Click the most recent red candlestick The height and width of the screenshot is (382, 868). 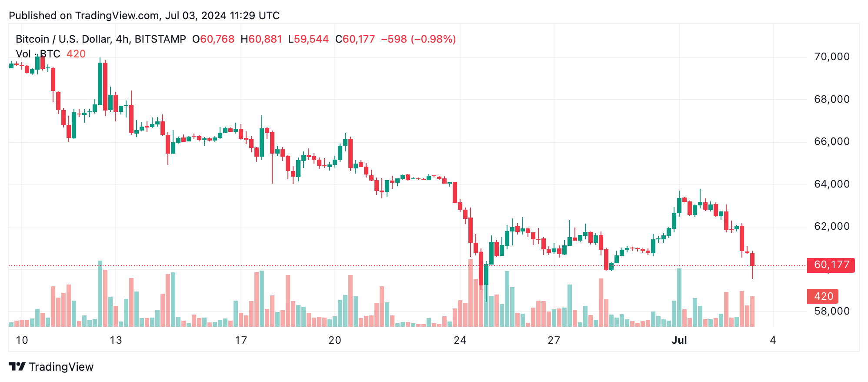[x=752, y=259]
